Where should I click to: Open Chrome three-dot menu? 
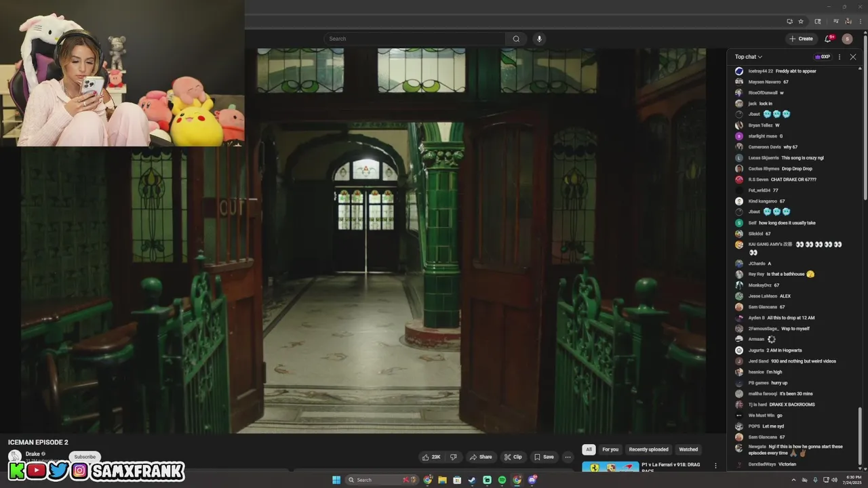860,21
